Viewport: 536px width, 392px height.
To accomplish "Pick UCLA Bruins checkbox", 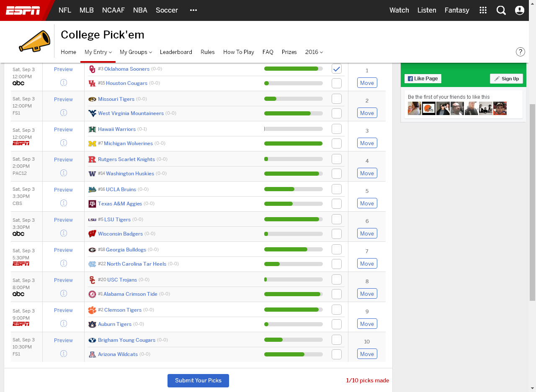I will coord(337,189).
